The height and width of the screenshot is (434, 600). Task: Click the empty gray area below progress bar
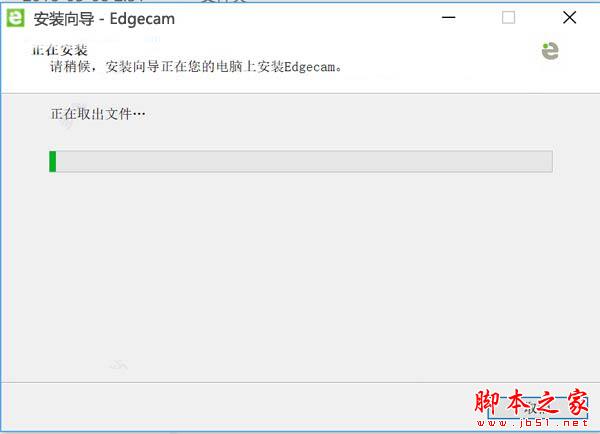tap(300, 276)
